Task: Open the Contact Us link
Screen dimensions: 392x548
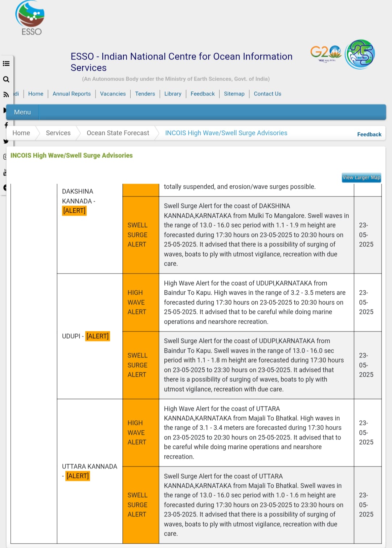Action: 268,94
